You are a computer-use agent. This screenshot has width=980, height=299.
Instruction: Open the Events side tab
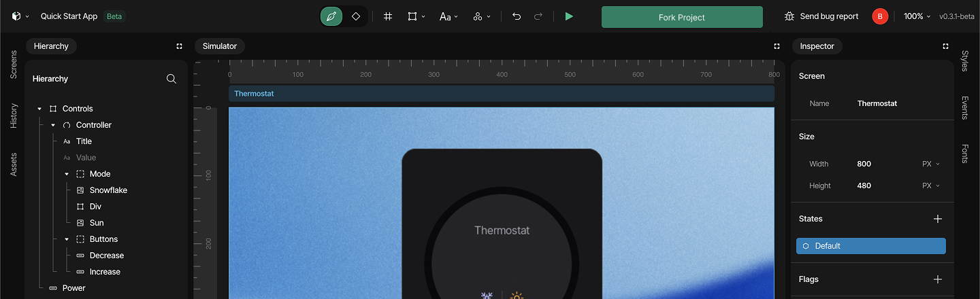point(965,108)
